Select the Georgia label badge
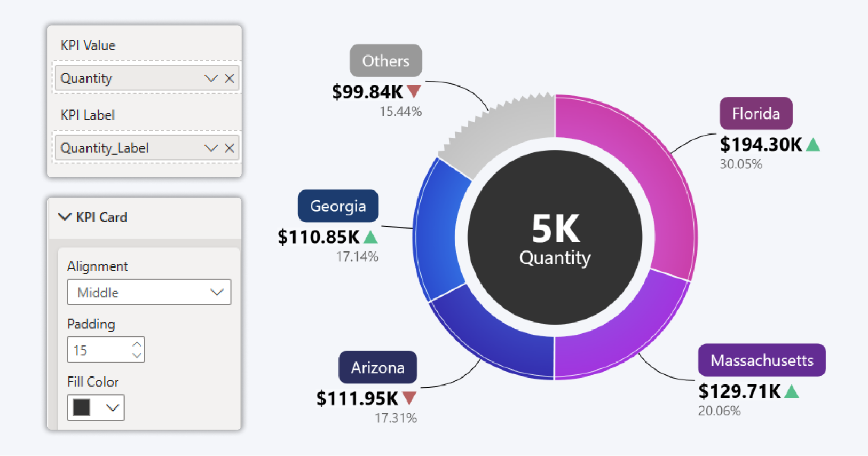The width and height of the screenshot is (868, 456). tap(338, 206)
